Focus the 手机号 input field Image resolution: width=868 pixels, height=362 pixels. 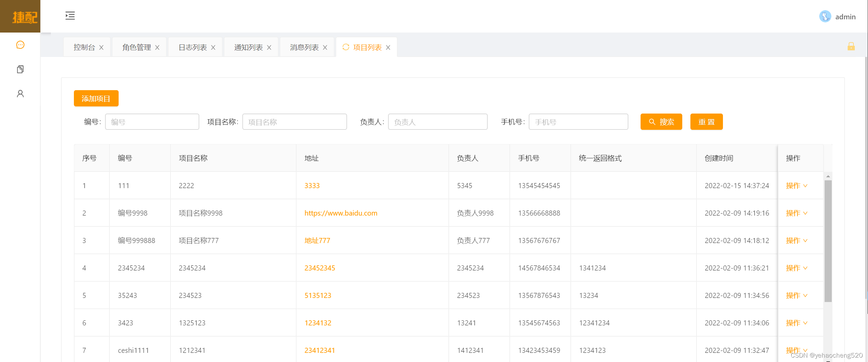(579, 122)
